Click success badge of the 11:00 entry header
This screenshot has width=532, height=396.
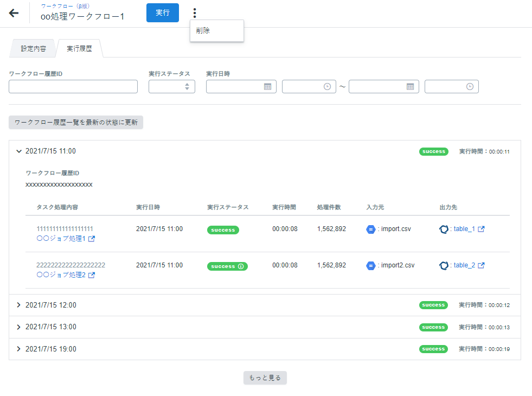click(434, 152)
